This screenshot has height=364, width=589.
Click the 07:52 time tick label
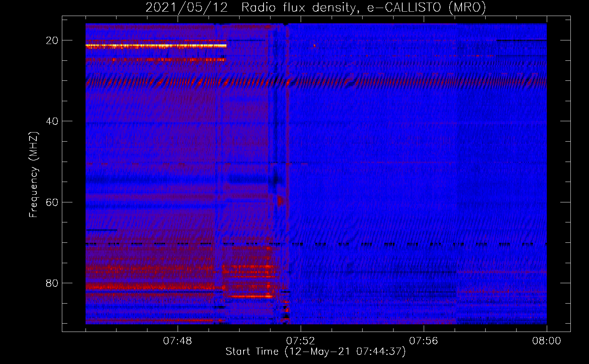301,341
